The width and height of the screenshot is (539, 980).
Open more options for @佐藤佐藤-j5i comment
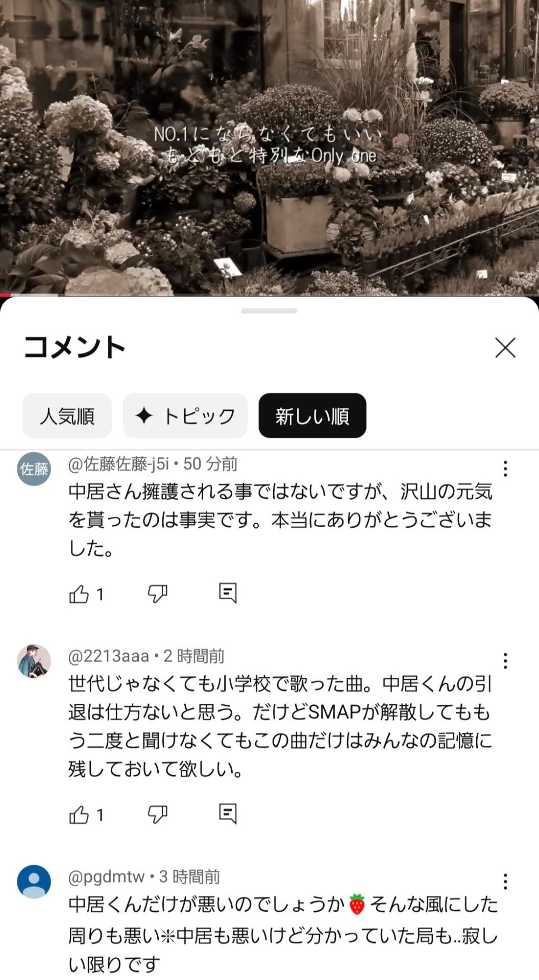(x=505, y=469)
